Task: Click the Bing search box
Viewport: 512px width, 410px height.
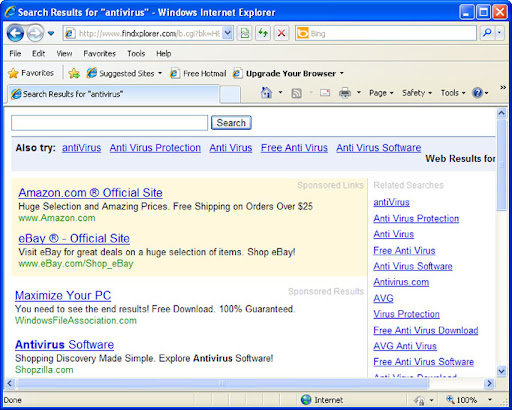Action: 386,33
